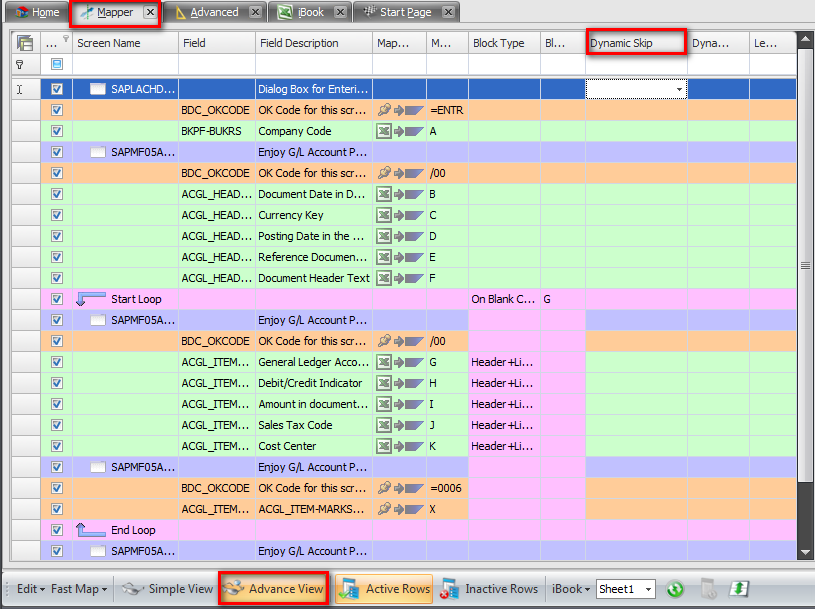Uncheck the Sales Tax Code row checkbox

click(57, 425)
